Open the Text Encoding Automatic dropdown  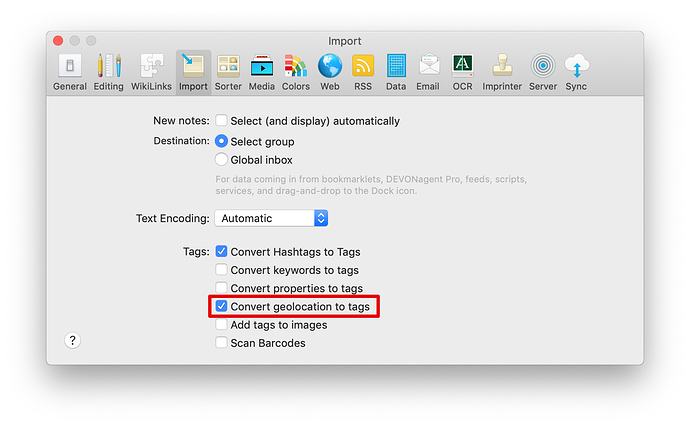pyautogui.click(x=271, y=218)
